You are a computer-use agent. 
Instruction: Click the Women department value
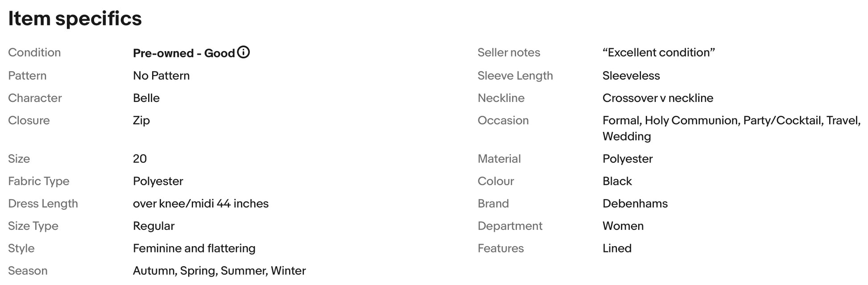(623, 226)
